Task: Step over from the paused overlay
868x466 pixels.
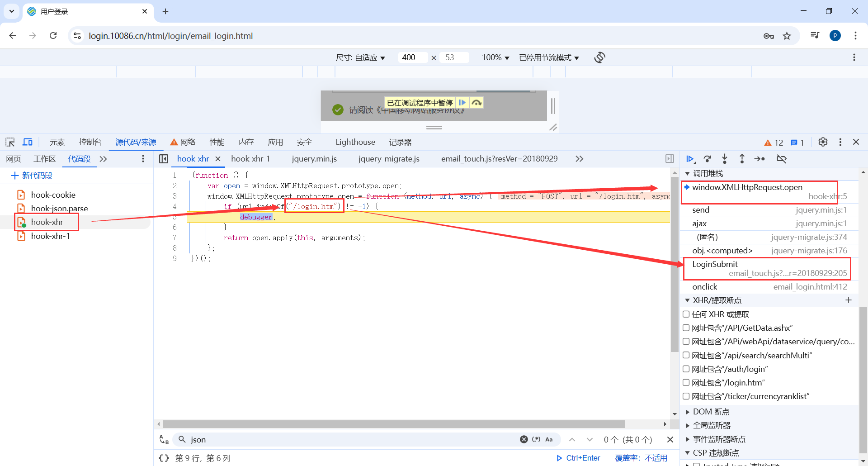Action: point(476,103)
